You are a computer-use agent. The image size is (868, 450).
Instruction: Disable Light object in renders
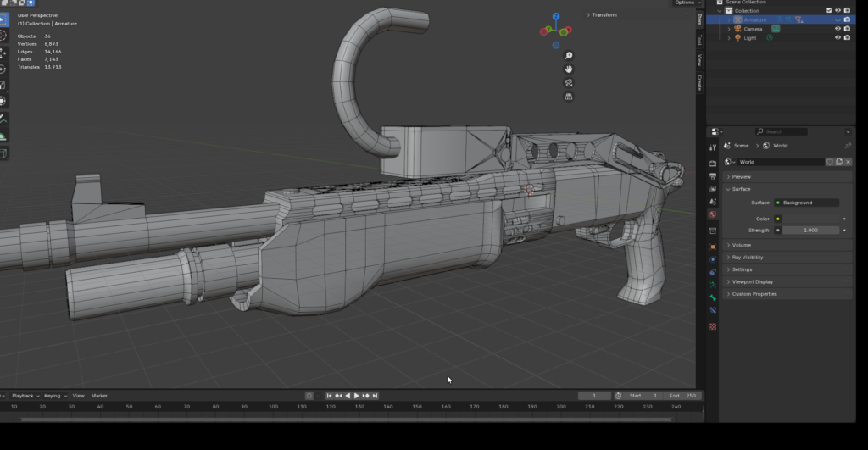[847, 37]
